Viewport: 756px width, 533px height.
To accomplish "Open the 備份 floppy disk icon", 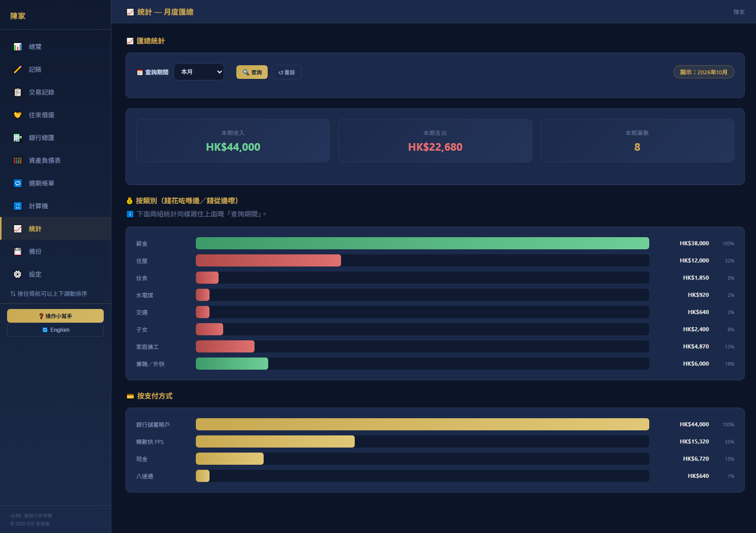I will (18, 251).
